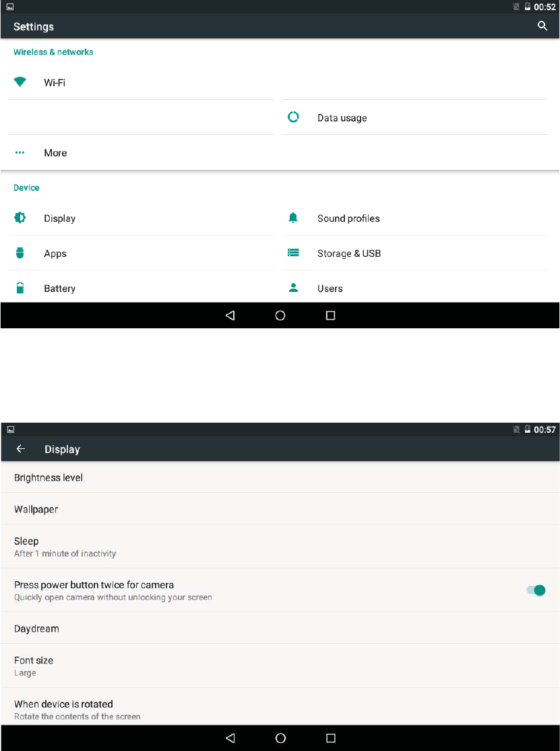Tap the Battery icon
The image size is (560, 751).
coord(20,287)
